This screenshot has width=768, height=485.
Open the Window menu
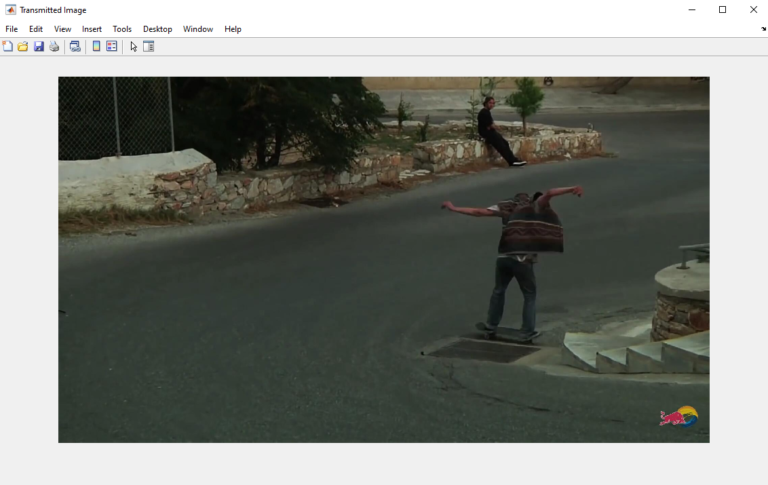[x=198, y=29]
